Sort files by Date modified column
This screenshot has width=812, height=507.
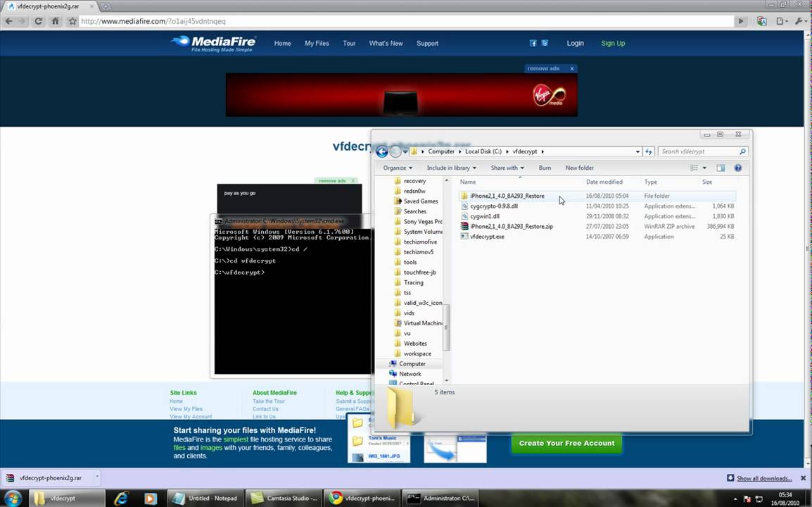point(604,182)
